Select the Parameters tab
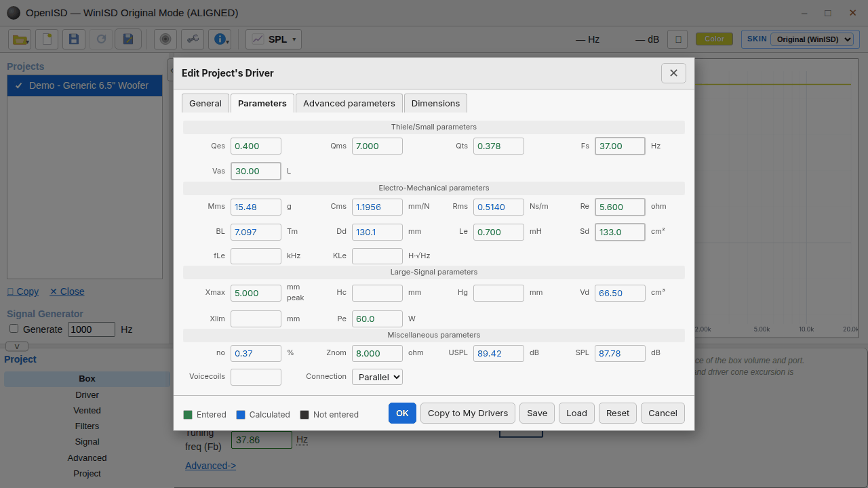This screenshot has width=868, height=488. coord(262,103)
